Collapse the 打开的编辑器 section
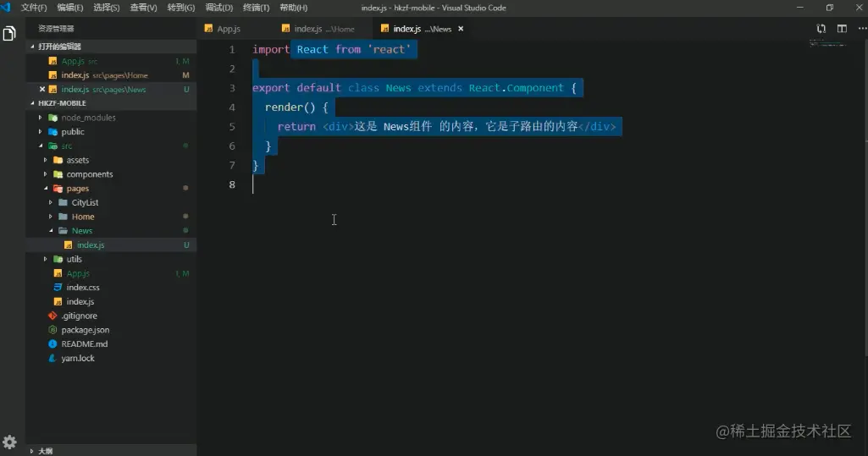 point(32,47)
